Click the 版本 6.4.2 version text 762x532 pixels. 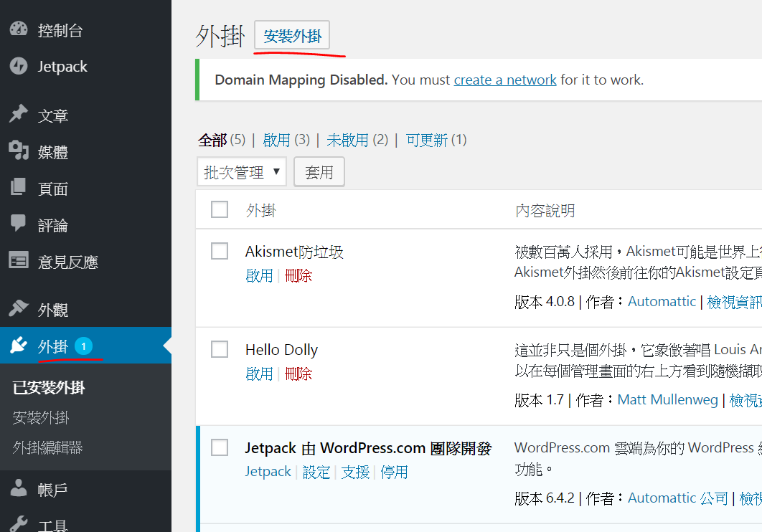(545, 498)
